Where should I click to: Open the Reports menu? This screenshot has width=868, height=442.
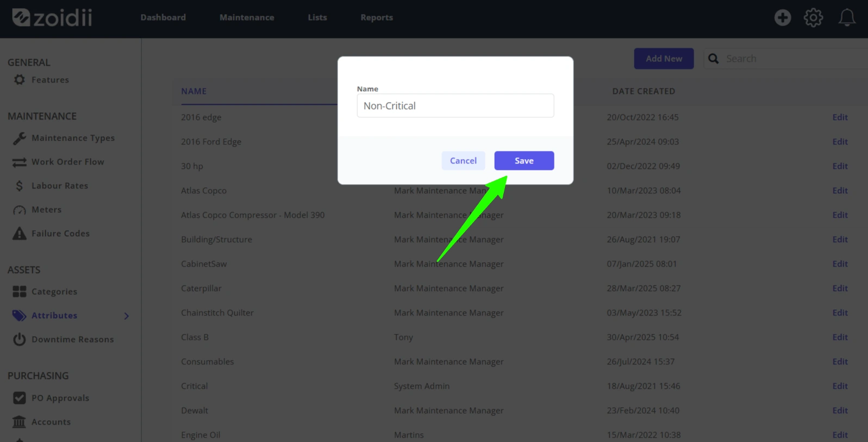pyautogui.click(x=377, y=17)
